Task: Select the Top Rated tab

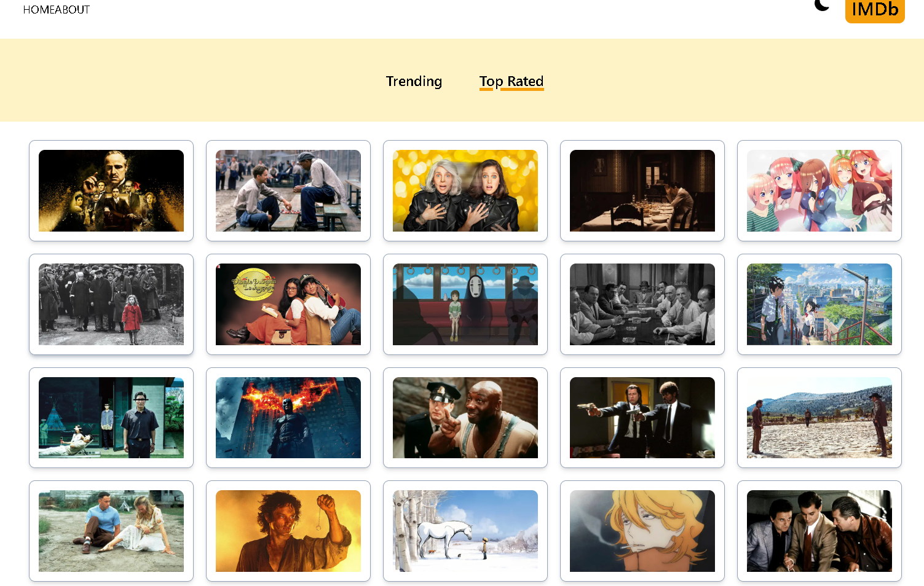Action: pos(511,82)
